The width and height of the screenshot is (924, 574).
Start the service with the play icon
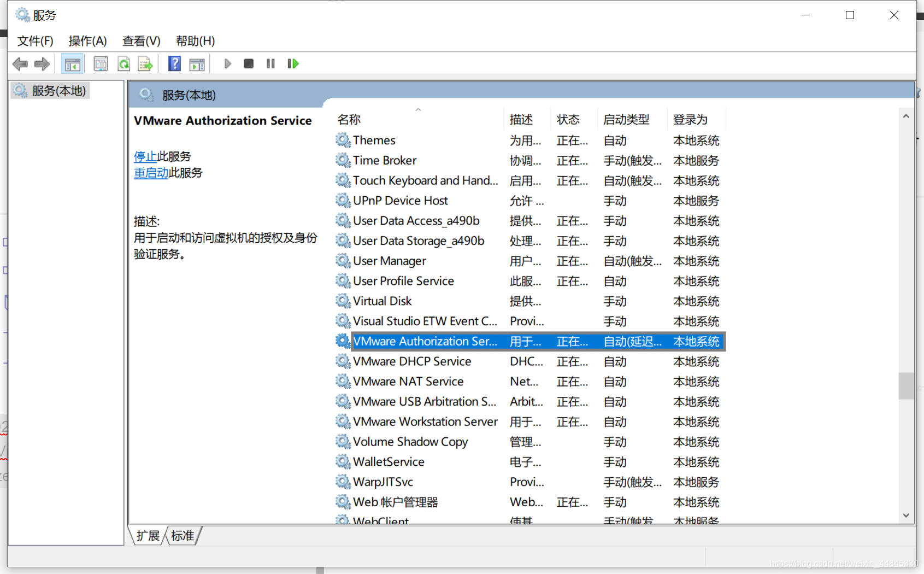click(228, 64)
